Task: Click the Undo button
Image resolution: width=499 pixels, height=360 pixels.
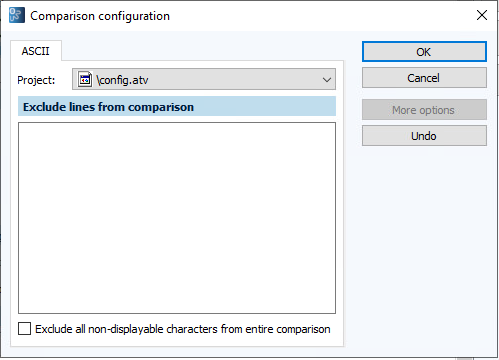Action: click(x=424, y=136)
